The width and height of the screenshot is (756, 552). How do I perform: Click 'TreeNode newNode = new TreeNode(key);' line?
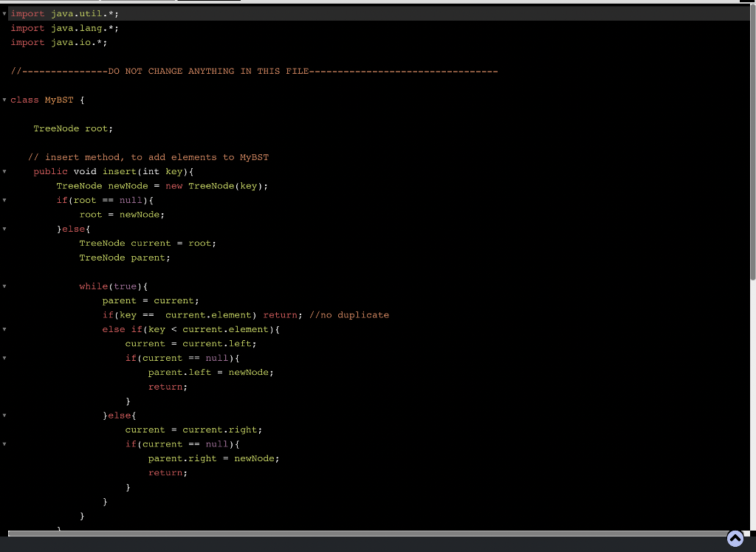tap(162, 186)
